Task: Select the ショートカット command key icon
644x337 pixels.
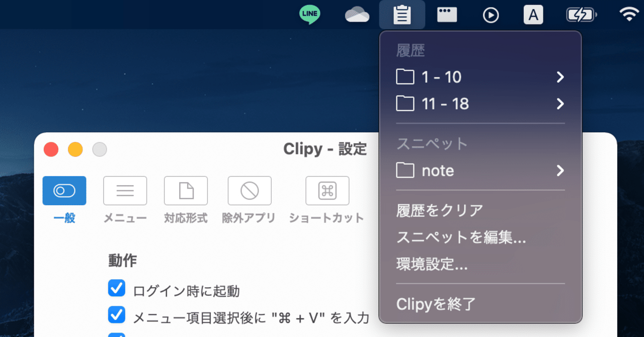Action: coord(328,191)
